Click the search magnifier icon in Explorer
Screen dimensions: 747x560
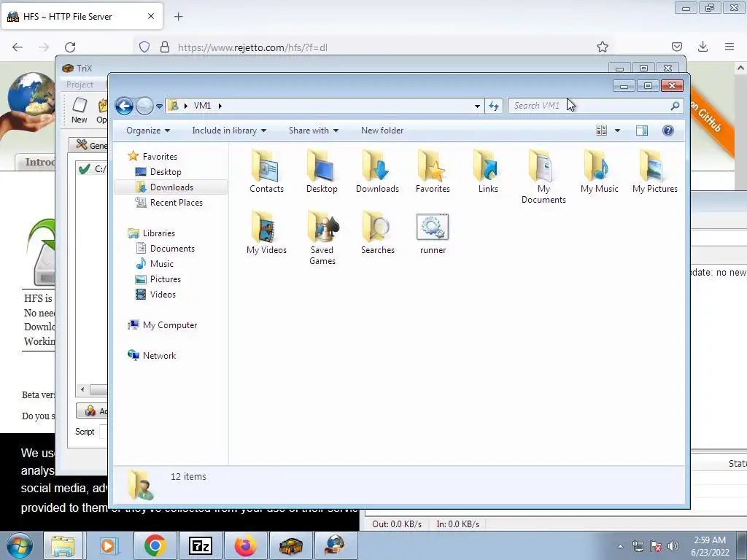click(x=675, y=106)
